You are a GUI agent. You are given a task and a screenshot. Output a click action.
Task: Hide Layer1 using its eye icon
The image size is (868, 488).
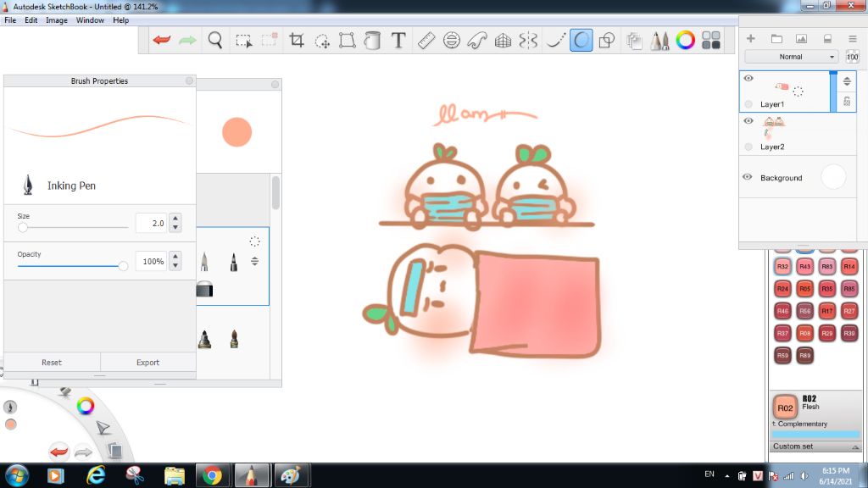pos(748,79)
